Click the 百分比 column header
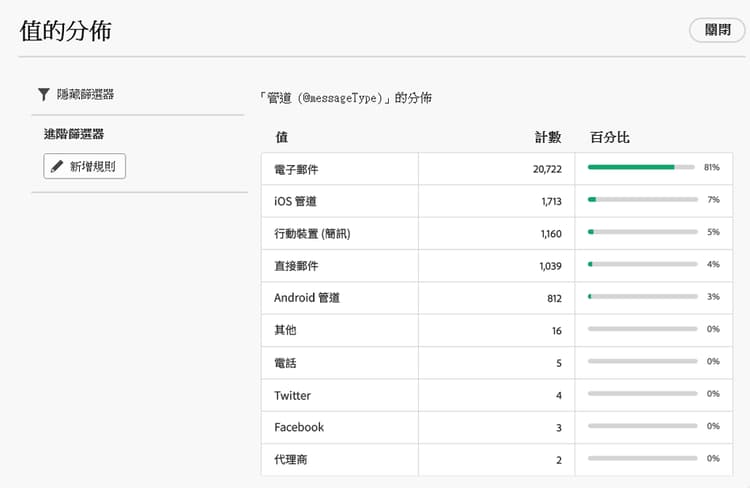This screenshot has width=750, height=488. tap(610, 137)
